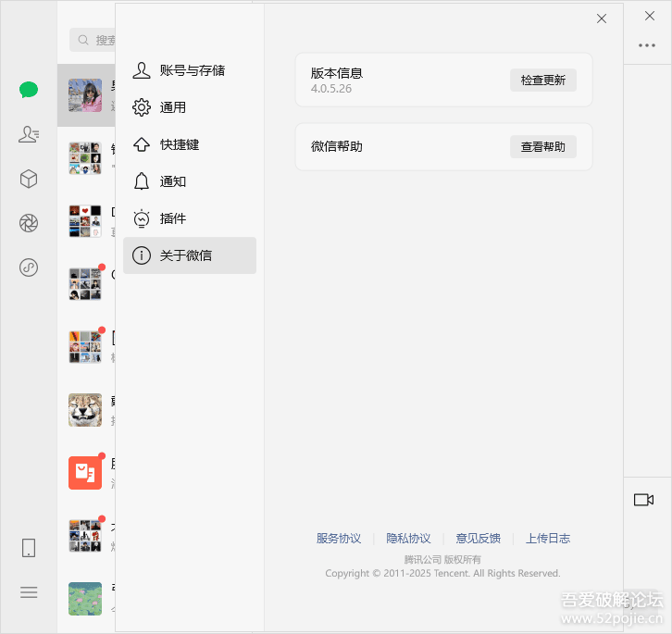Open chat with cheetah face avatar
The width and height of the screenshot is (672, 634).
coord(85,410)
